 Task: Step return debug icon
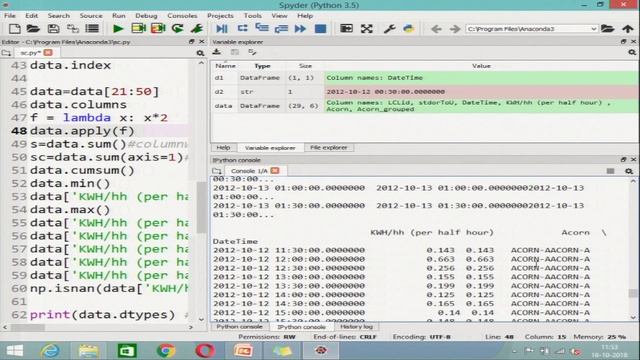[281, 29]
